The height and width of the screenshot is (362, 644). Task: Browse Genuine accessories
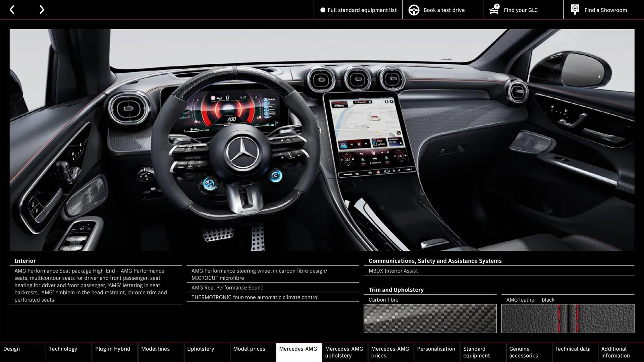tap(523, 352)
